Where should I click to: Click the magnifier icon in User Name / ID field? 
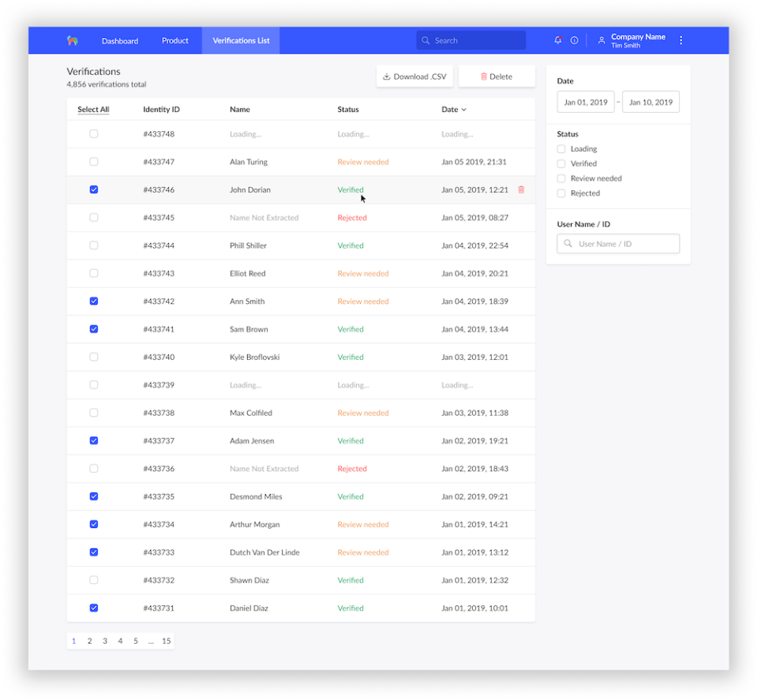pyautogui.click(x=568, y=244)
